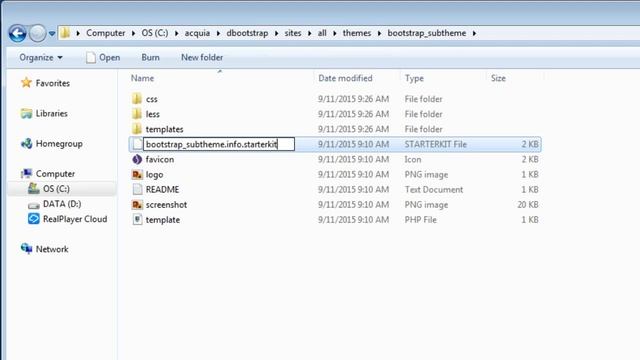640x360 pixels.
Task: Go to sites folder in breadcrumb
Action: tap(293, 33)
